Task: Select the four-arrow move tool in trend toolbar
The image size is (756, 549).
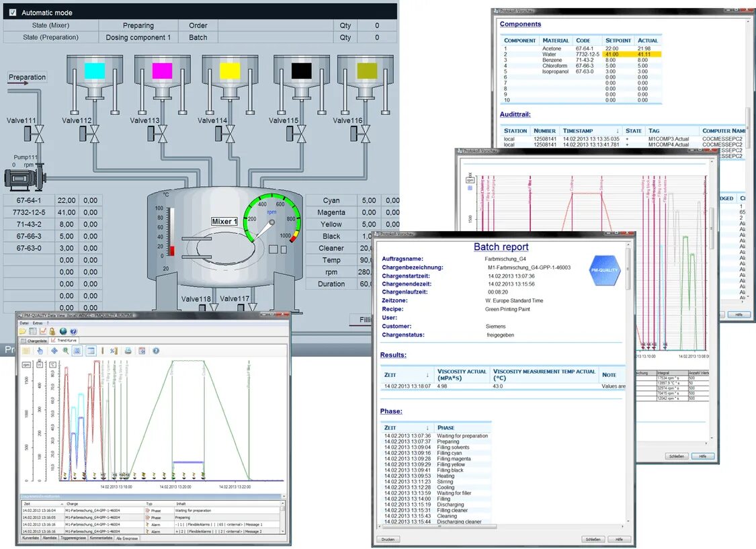Action: pyautogui.click(x=54, y=351)
